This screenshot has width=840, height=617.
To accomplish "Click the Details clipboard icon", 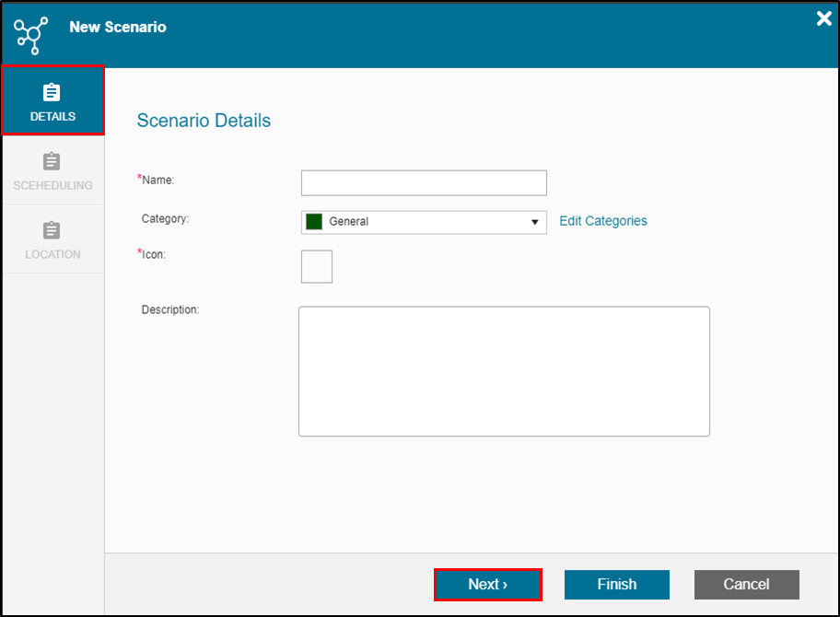I will (52, 93).
